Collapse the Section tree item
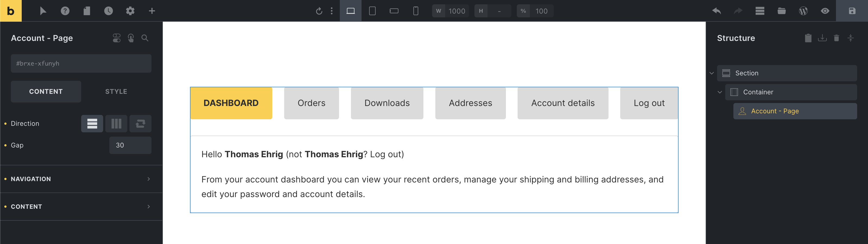 click(x=712, y=73)
